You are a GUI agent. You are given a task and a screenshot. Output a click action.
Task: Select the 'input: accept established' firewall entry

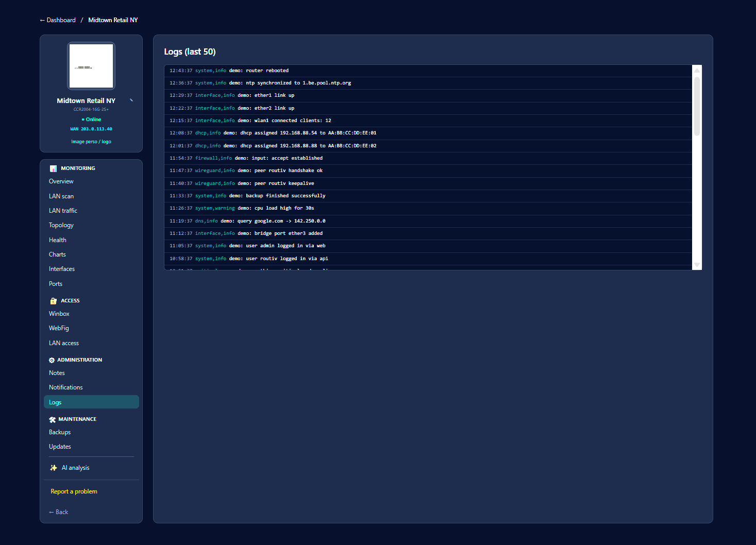point(428,158)
